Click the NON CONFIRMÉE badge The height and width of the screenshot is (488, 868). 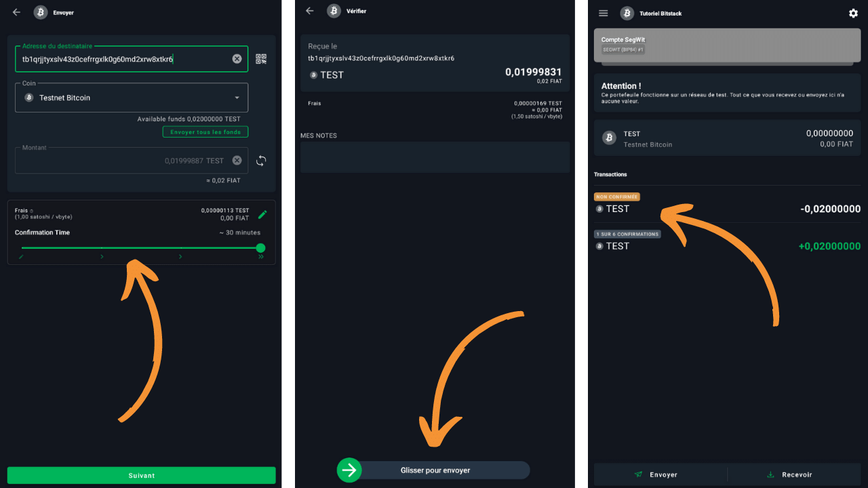click(617, 197)
